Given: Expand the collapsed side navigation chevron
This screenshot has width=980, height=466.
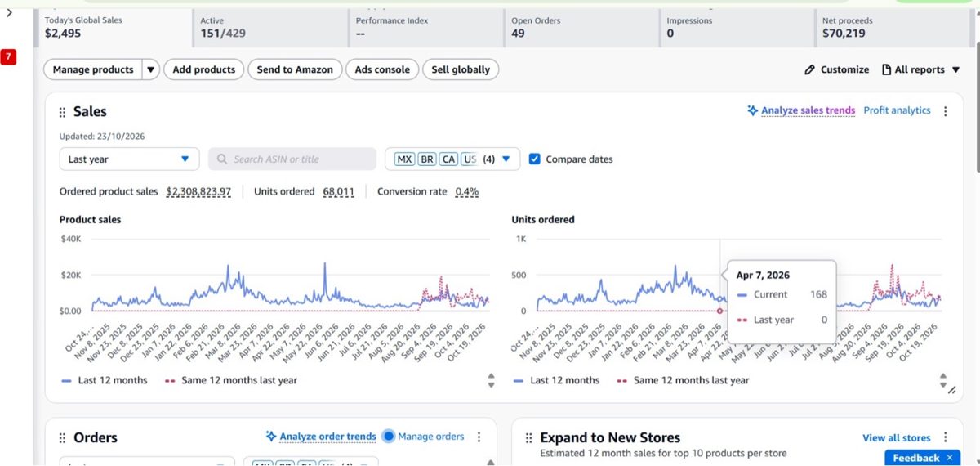Looking at the screenshot, I should tap(9, 12).
